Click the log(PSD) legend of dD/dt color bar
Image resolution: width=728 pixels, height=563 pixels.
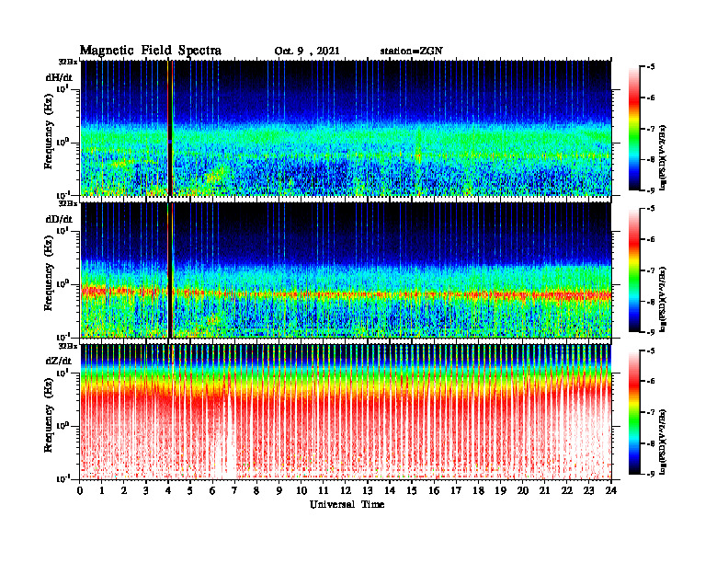tap(663, 299)
